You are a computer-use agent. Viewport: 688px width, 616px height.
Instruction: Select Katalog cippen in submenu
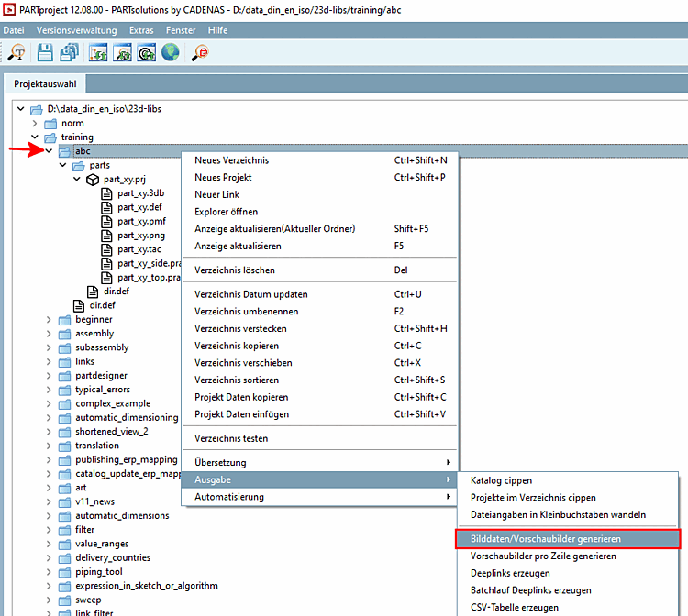pyautogui.click(x=568, y=480)
